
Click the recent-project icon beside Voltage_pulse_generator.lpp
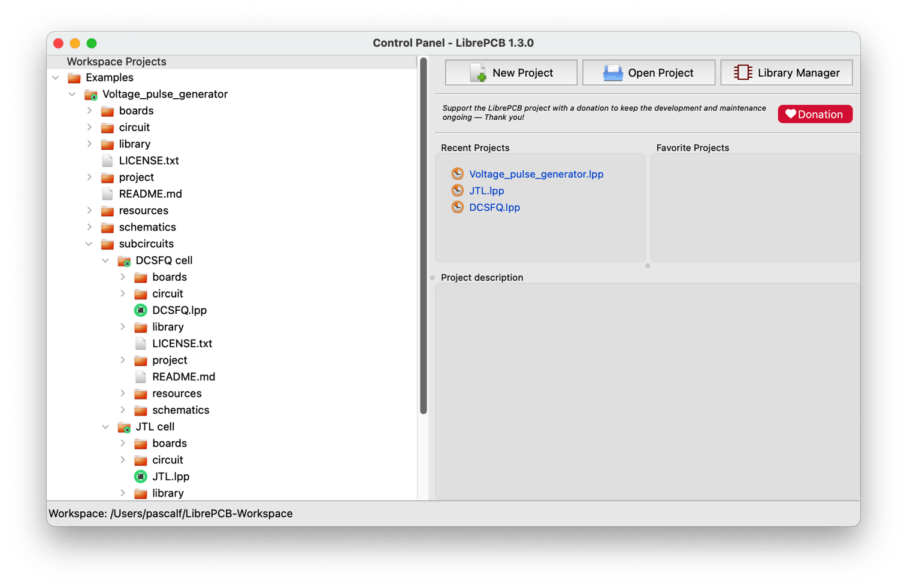458,174
